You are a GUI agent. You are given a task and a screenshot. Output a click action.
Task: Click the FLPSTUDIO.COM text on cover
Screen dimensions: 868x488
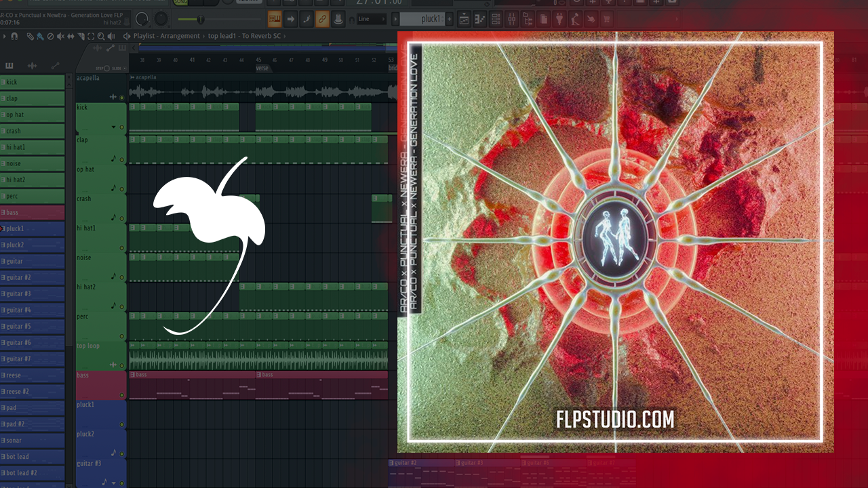615,419
